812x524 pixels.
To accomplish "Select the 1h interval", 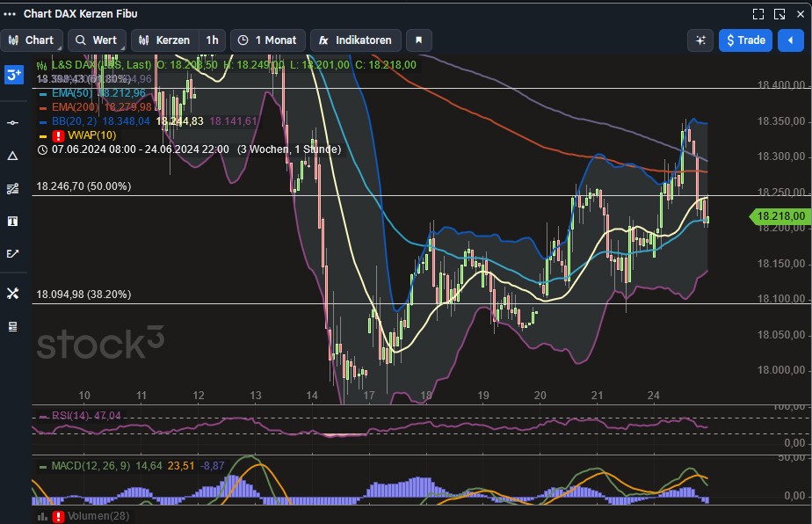I will 211,40.
